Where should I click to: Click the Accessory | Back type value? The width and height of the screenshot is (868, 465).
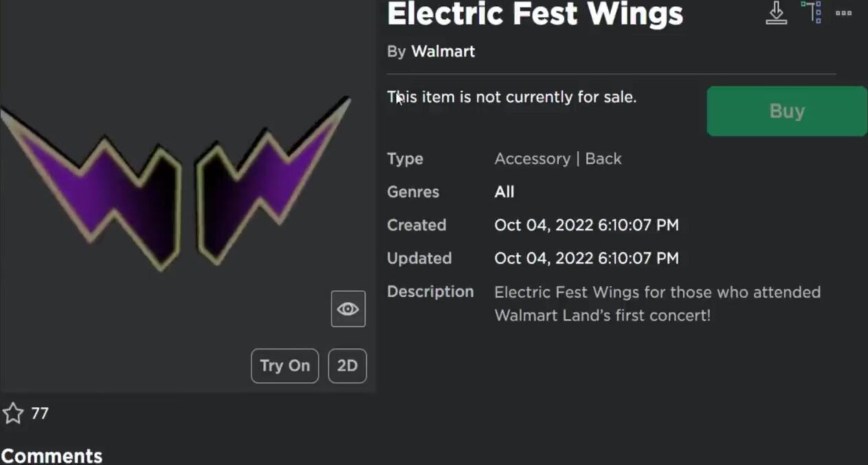click(558, 159)
